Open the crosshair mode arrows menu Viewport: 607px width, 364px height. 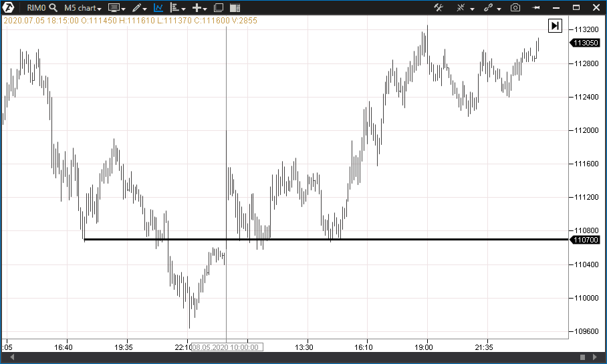pos(464,8)
